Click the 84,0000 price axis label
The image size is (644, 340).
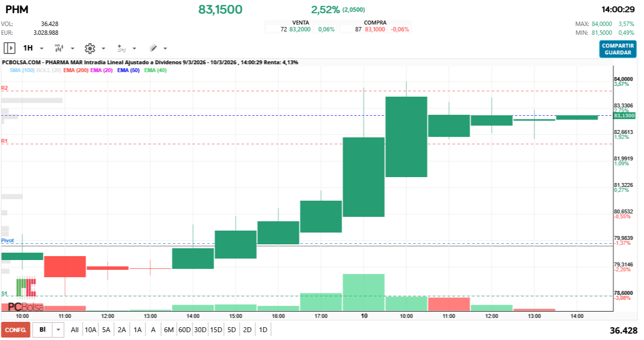pos(623,79)
